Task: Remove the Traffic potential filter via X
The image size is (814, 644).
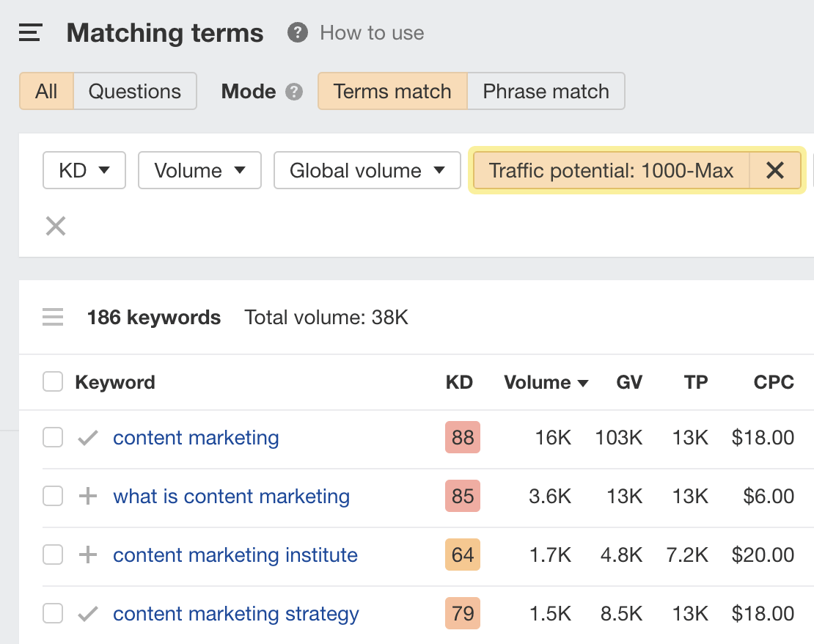Action: coord(775,170)
